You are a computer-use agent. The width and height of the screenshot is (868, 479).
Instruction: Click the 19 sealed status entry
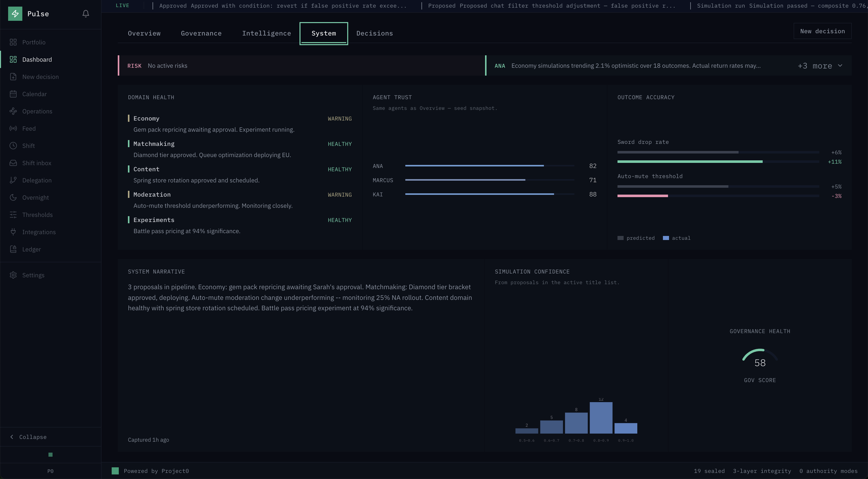709,471
